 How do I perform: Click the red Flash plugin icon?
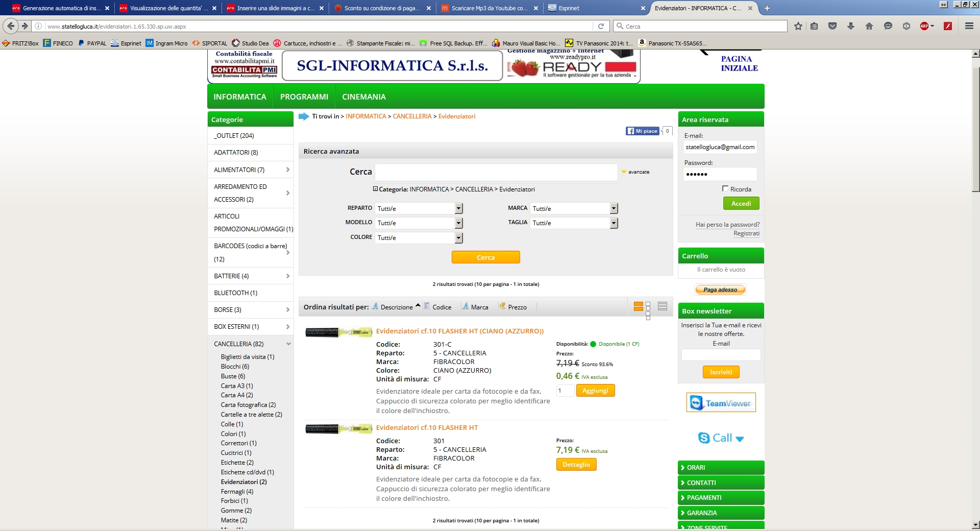point(948,26)
